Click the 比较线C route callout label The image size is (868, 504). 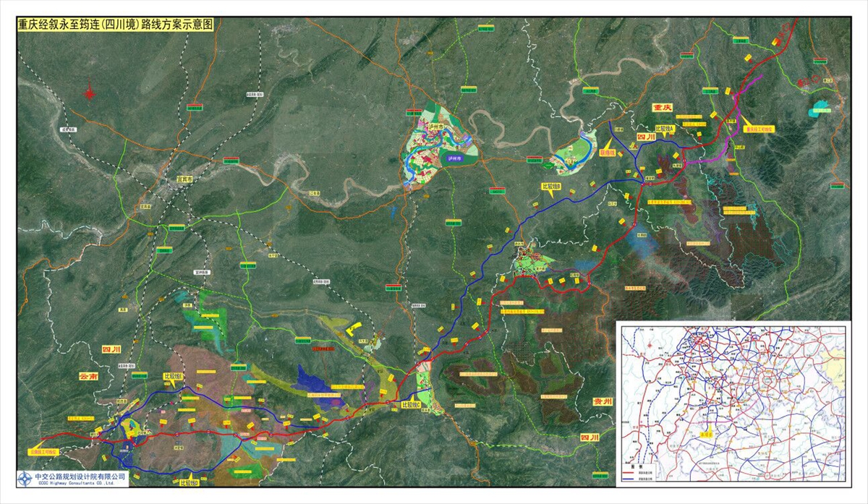pos(409,405)
